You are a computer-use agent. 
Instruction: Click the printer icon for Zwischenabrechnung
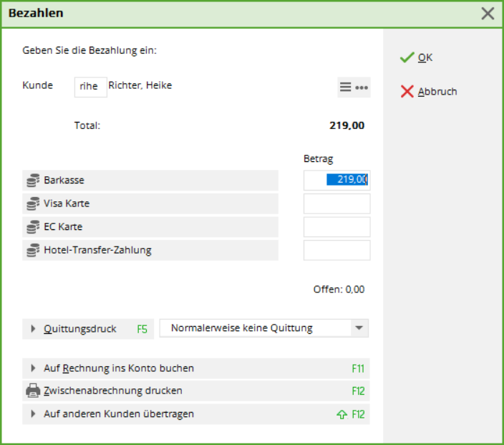click(33, 391)
